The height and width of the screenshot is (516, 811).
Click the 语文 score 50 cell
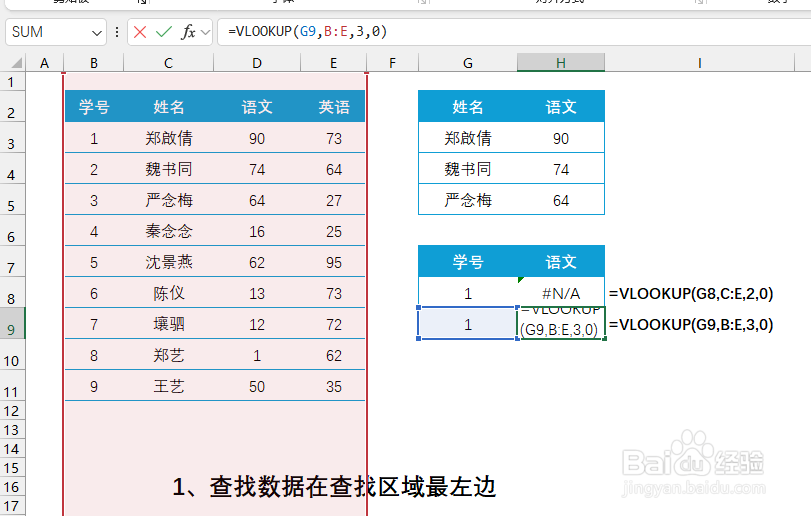[x=257, y=386]
